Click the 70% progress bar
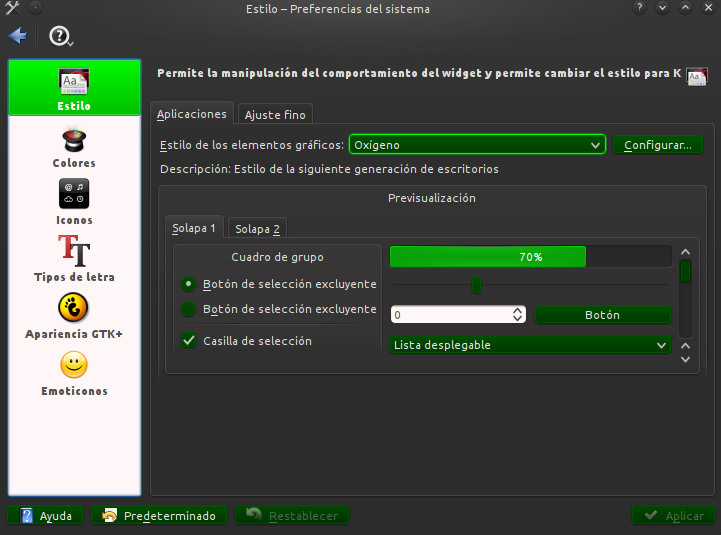The image size is (721, 535). [531, 257]
